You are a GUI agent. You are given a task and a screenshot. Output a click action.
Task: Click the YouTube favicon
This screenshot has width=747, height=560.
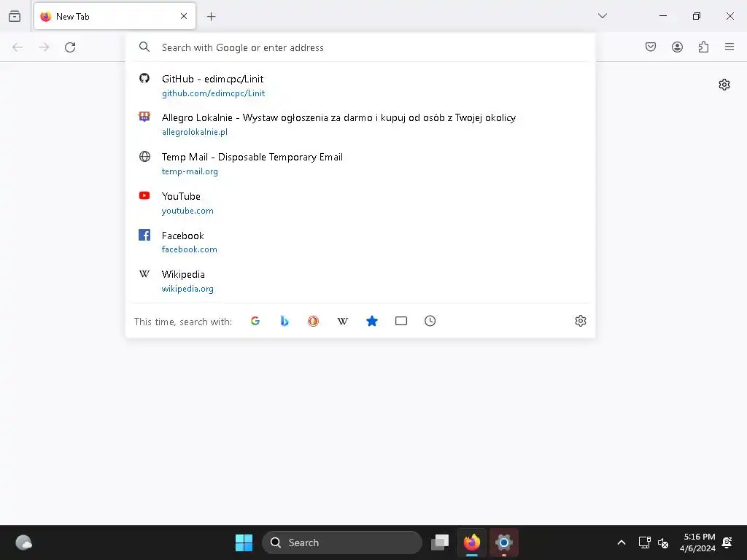point(144,195)
